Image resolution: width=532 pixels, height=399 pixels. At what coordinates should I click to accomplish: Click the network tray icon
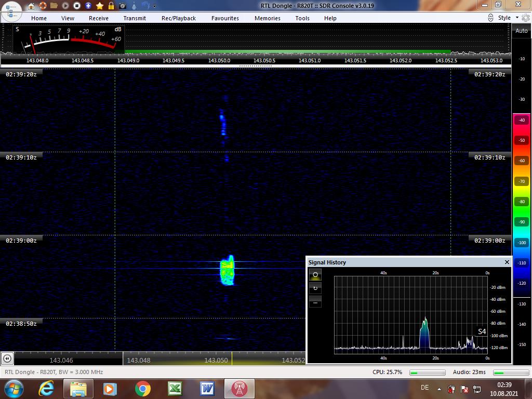tap(477, 389)
